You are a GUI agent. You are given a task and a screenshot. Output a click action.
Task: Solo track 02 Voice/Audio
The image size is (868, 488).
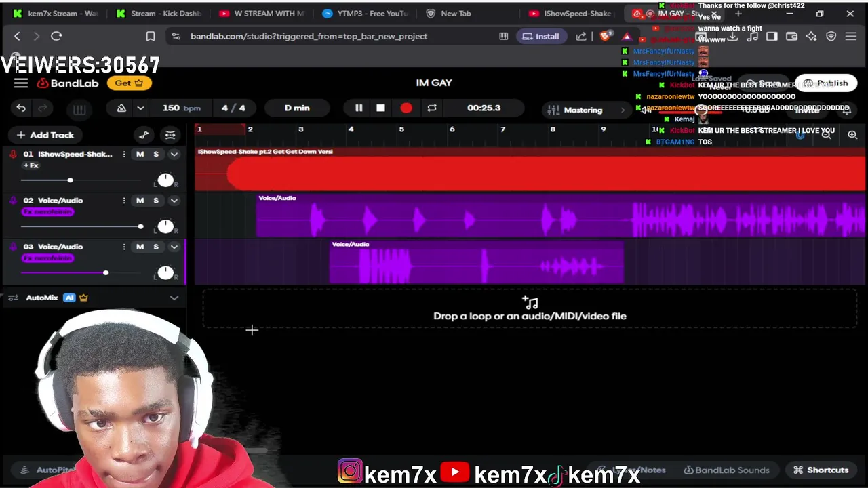click(156, 200)
